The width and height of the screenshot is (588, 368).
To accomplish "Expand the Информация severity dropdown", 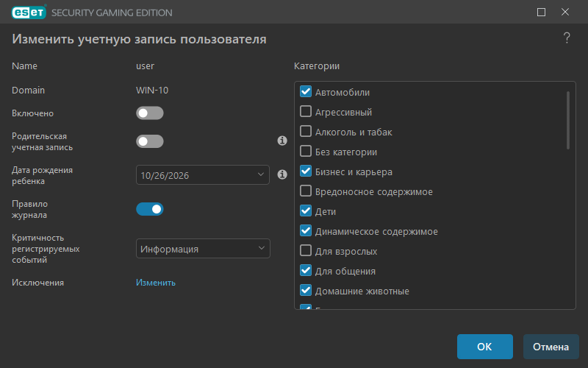I will point(203,249).
